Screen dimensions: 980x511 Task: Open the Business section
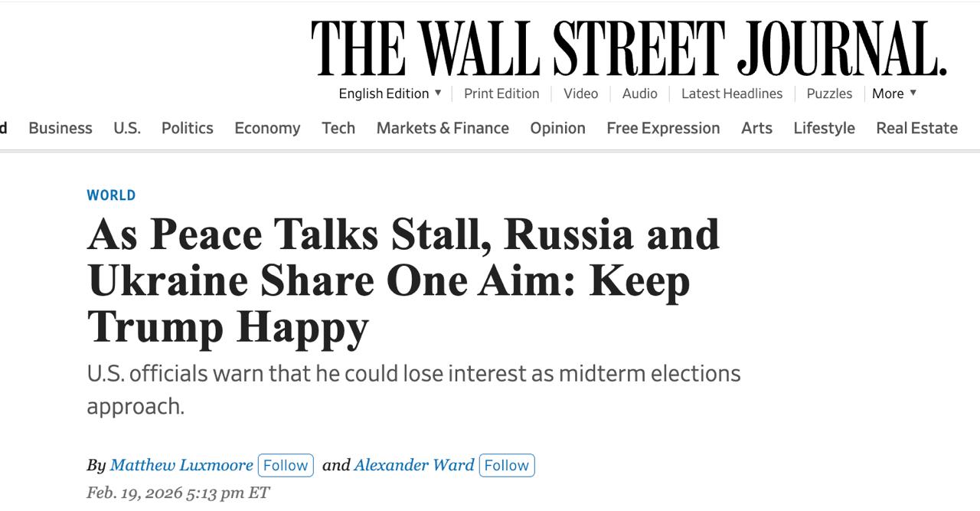(60, 128)
